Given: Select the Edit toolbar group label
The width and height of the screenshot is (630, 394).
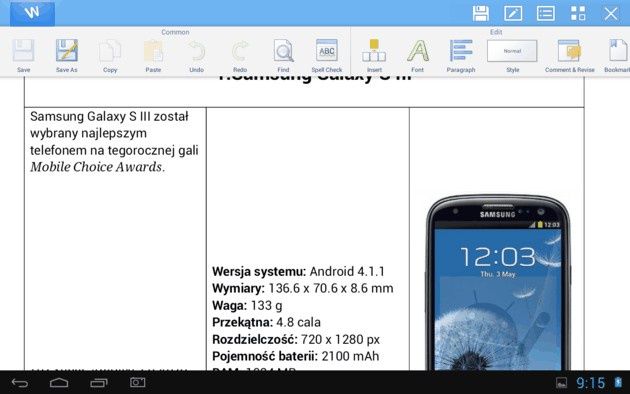Looking at the screenshot, I should (x=496, y=32).
